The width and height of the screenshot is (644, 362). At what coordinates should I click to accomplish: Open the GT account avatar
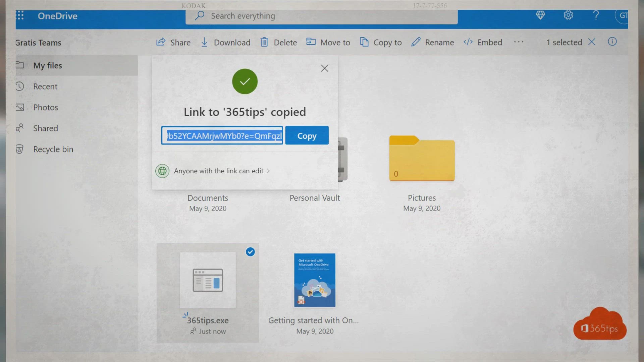pos(622,15)
